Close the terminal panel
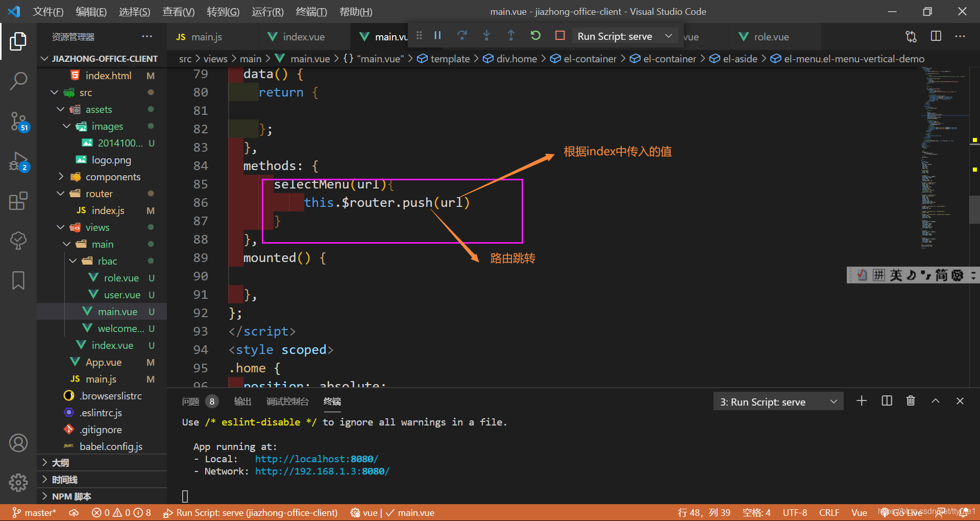This screenshot has height=521, width=980. 960,401
